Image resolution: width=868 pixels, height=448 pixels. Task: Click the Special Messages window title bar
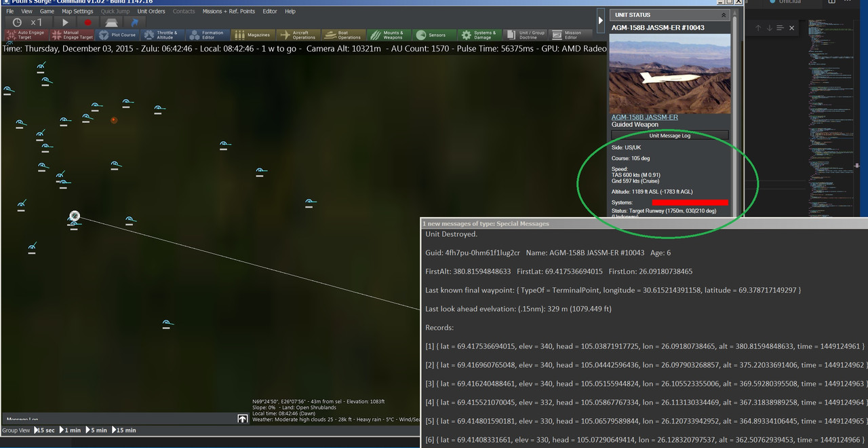pos(644,223)
